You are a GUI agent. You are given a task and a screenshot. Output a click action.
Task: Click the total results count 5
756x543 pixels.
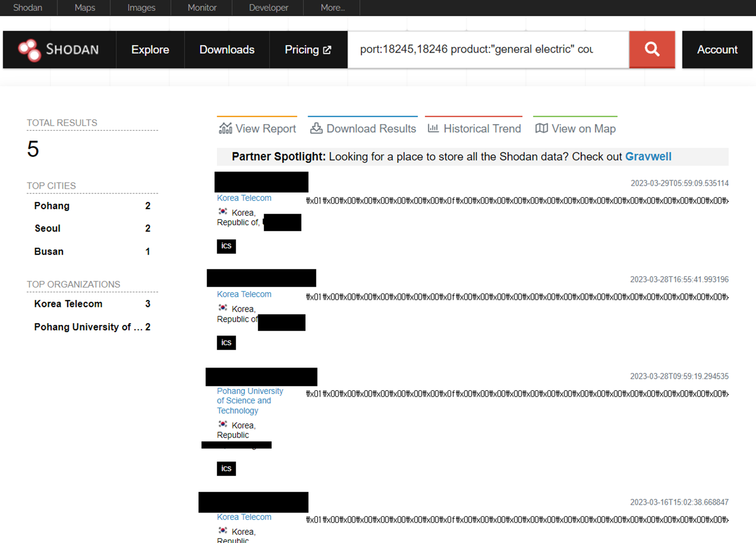click(33, 149)
